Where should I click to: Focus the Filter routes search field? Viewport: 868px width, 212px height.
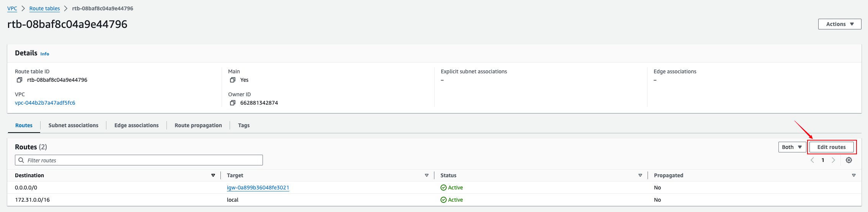[x=142, y=160]
